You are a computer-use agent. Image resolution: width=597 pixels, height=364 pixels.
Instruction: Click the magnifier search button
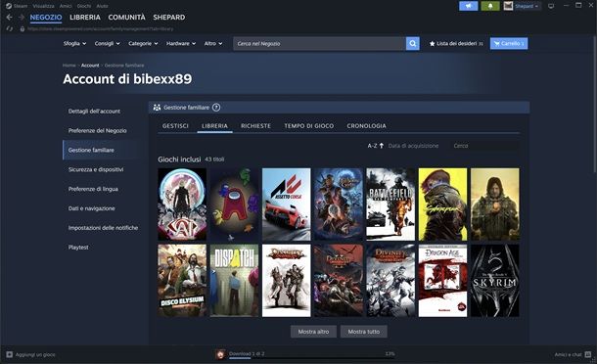pos(412,43)
